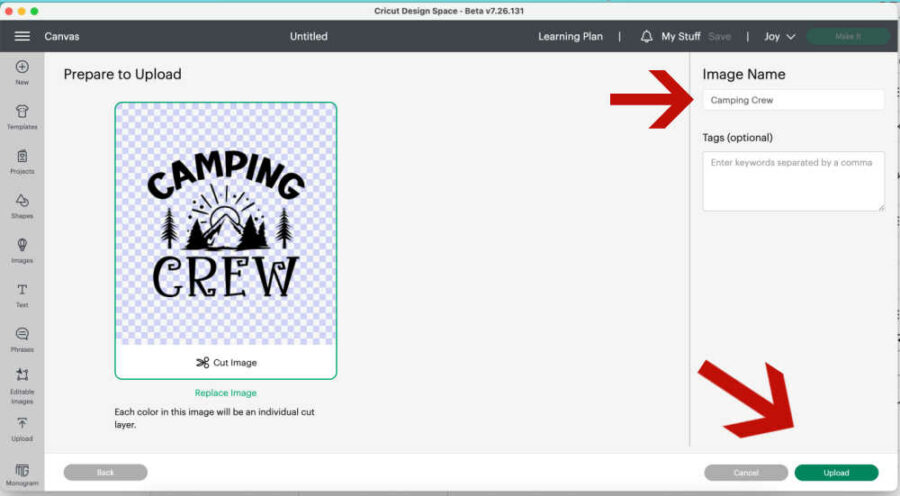Select the Shapes tool icon

point(22,201)
